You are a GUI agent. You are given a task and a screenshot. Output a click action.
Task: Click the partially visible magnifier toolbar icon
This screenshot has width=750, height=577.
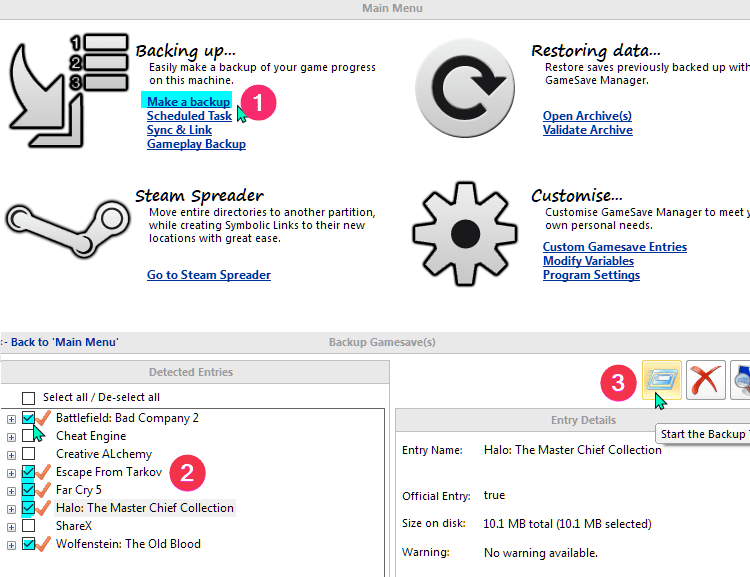(x=740, y=380)
